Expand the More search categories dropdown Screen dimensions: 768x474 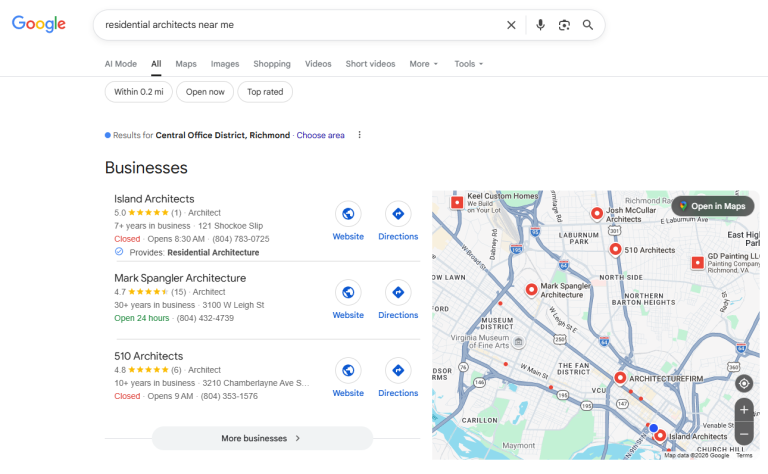(x=424, y=64)
